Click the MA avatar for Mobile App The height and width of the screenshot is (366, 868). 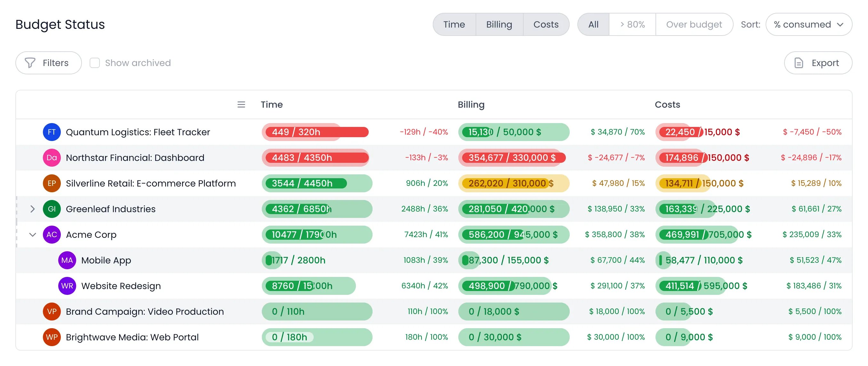coord(67,260)
